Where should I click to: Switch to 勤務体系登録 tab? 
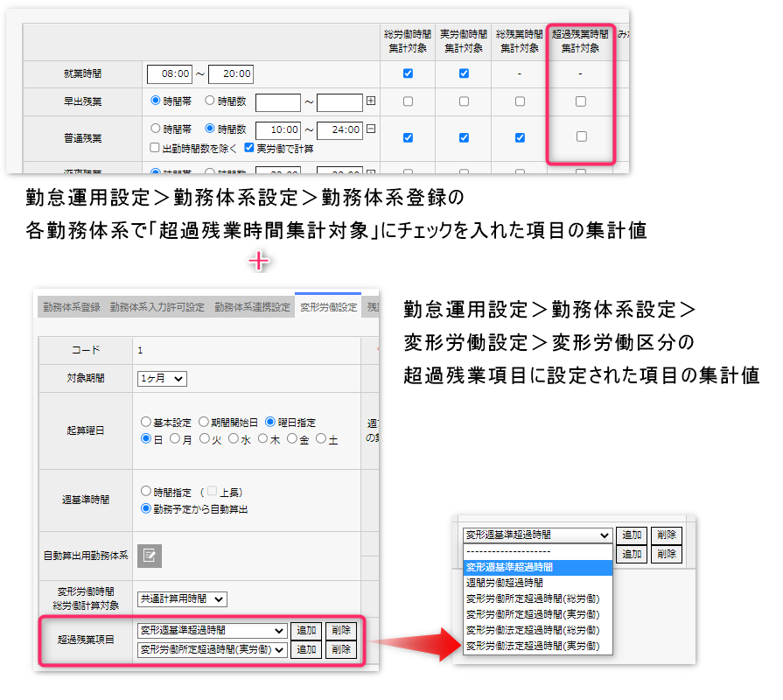70,307
